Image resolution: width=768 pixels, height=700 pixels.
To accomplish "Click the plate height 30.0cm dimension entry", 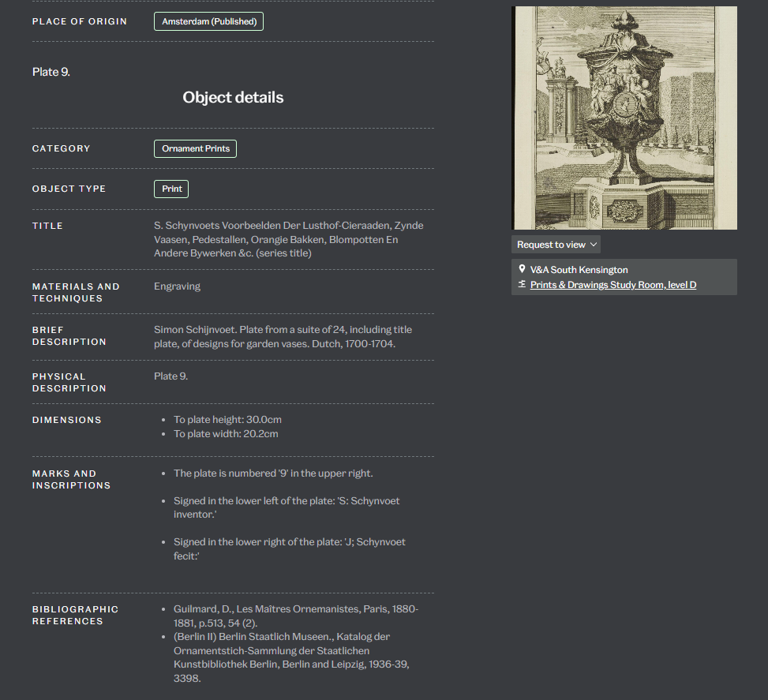I will [227, 420].
